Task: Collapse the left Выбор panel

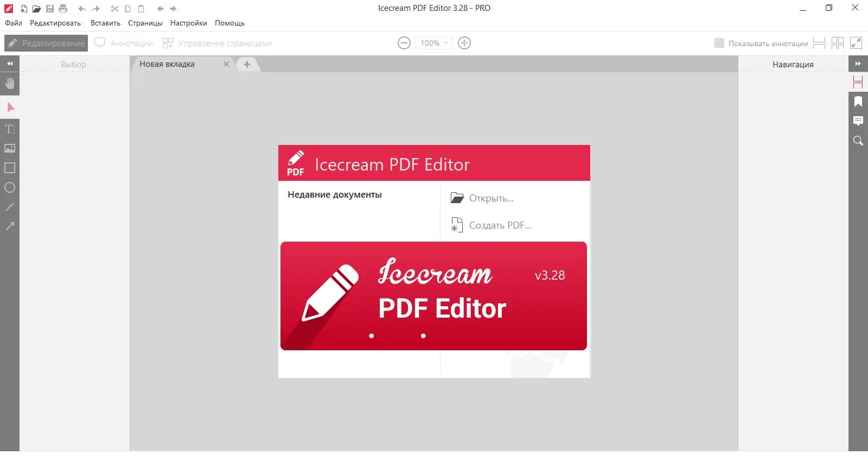Action: [x=10, y=64]
